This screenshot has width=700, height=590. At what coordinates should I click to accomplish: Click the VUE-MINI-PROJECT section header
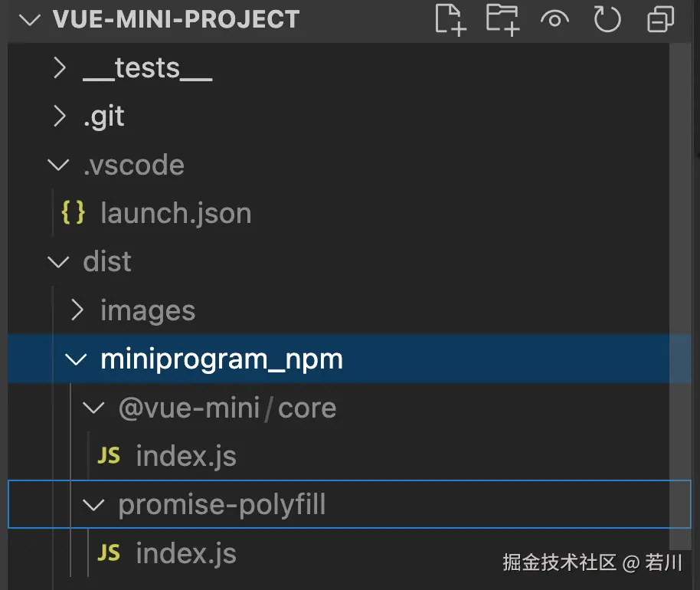(176, 21)
